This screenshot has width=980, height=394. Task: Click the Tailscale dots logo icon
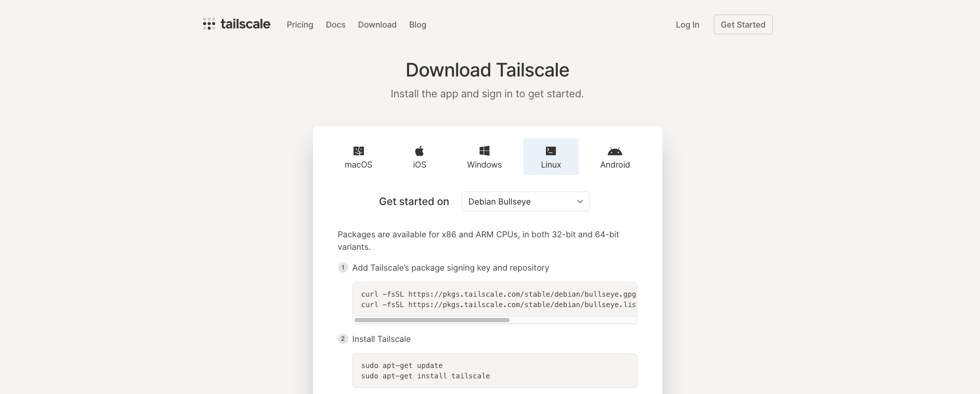209,24
